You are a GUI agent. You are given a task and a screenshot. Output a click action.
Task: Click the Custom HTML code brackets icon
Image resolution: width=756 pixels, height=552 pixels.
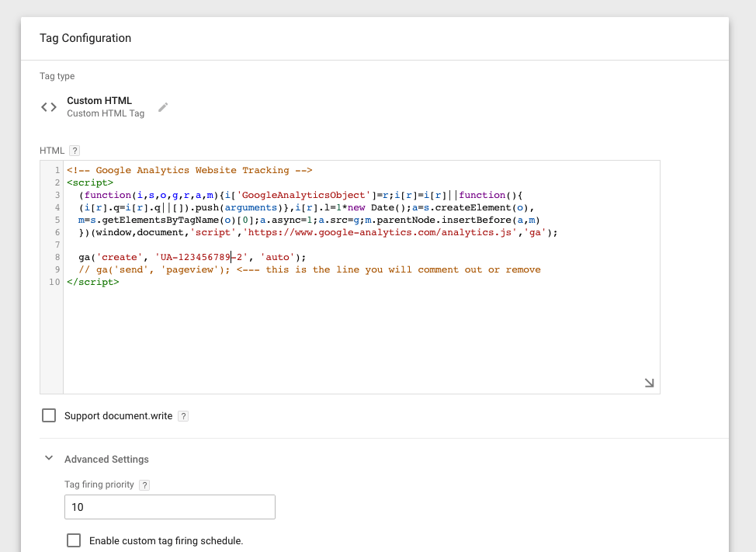click(x=49, y=107)
